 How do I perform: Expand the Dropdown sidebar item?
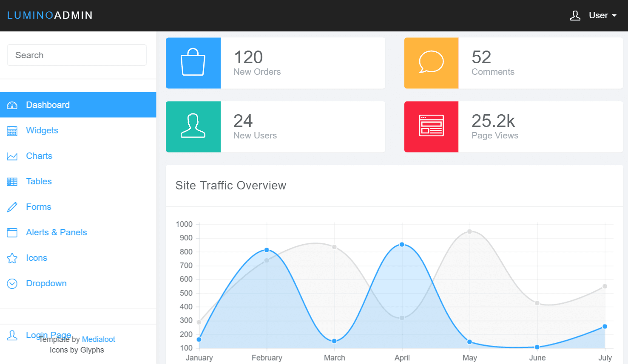(x=46, y=283)
